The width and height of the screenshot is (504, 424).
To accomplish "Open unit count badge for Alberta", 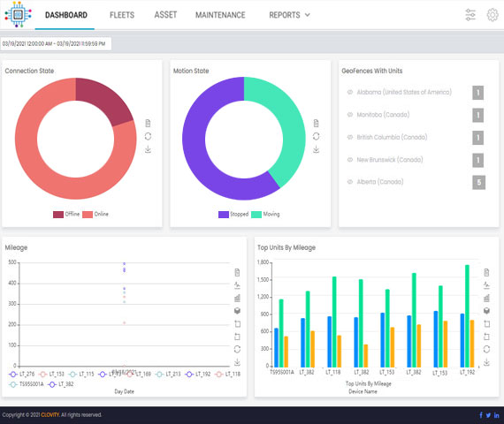I will pyautogui.click(x=478, y=183).
